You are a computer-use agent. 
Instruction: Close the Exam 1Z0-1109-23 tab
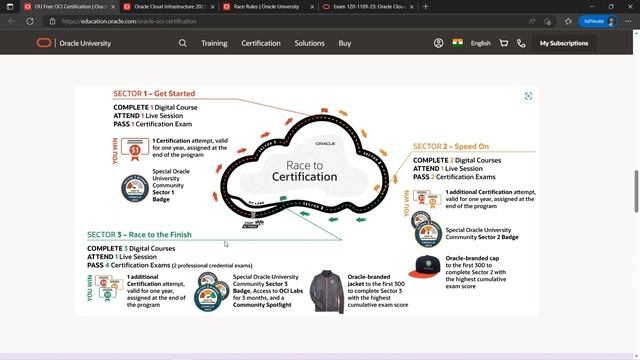tap(411, 7)
